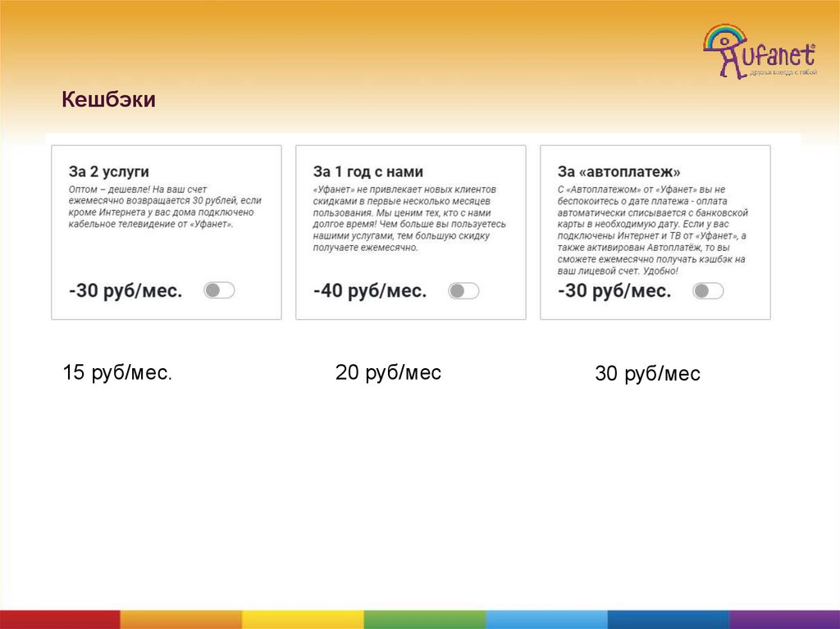Enable the «За 2 услуги» cashback toggle
Viewport: 840px width, 629px height.
[219, 290]
